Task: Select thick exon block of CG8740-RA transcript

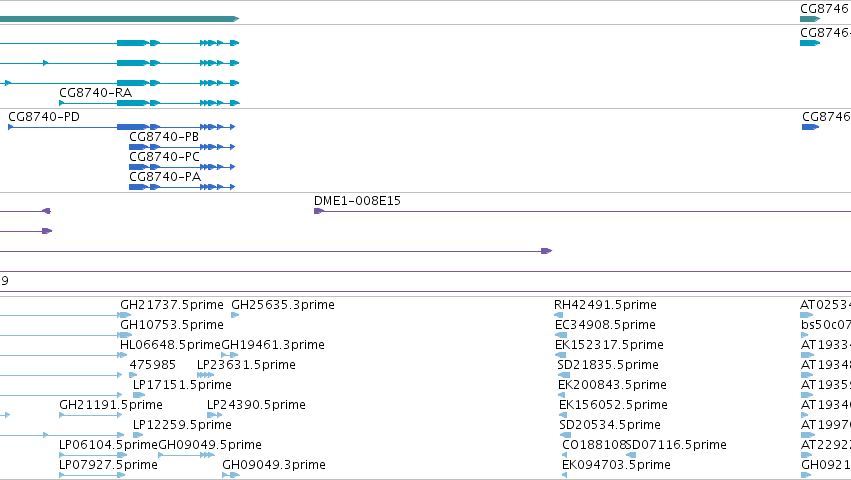Action: [x=132, y=103]
